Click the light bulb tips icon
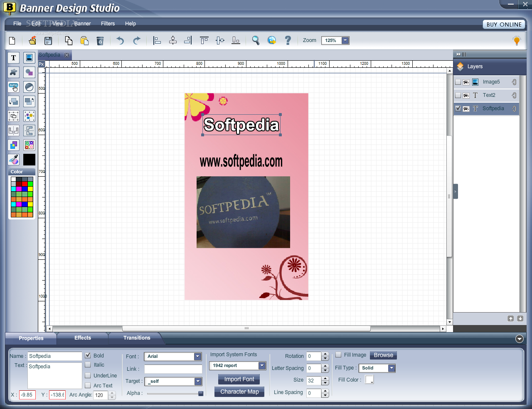Viewport: 532px width, 409px height. 517,40
